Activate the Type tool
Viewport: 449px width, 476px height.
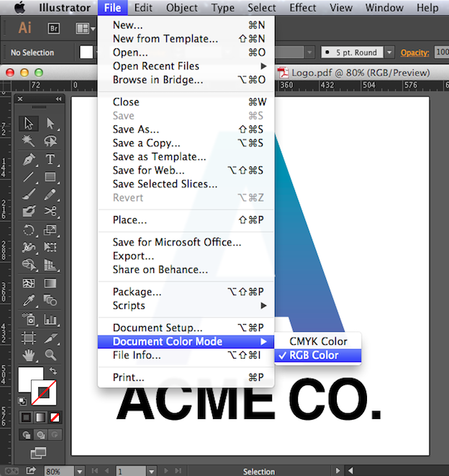(50, 159)
